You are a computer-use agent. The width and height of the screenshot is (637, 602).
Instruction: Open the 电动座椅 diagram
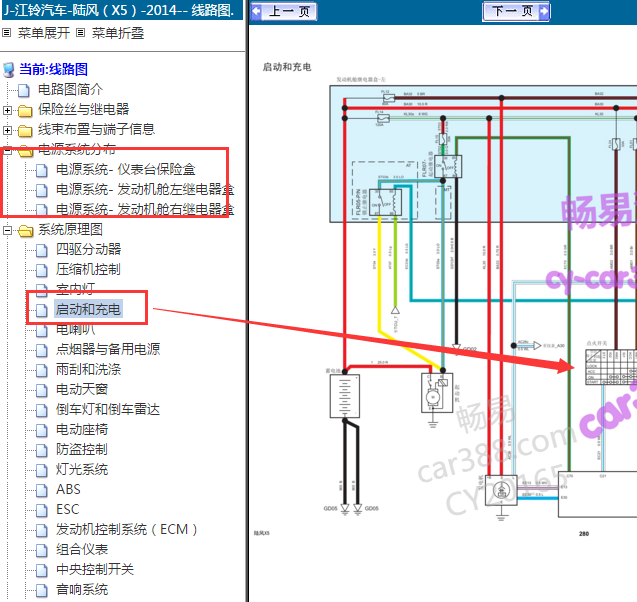[82, 429]
